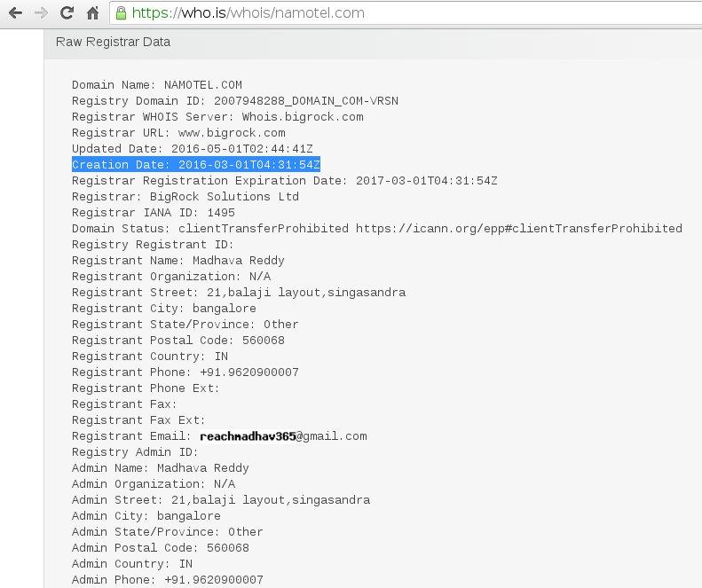Click the Registry Domain ID line
The height and width of the screenshot is (588, 702).
click(235, 101)
